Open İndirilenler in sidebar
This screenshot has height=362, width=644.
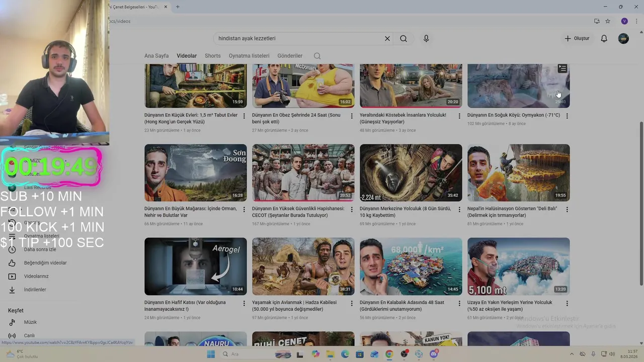click(35, 290)
